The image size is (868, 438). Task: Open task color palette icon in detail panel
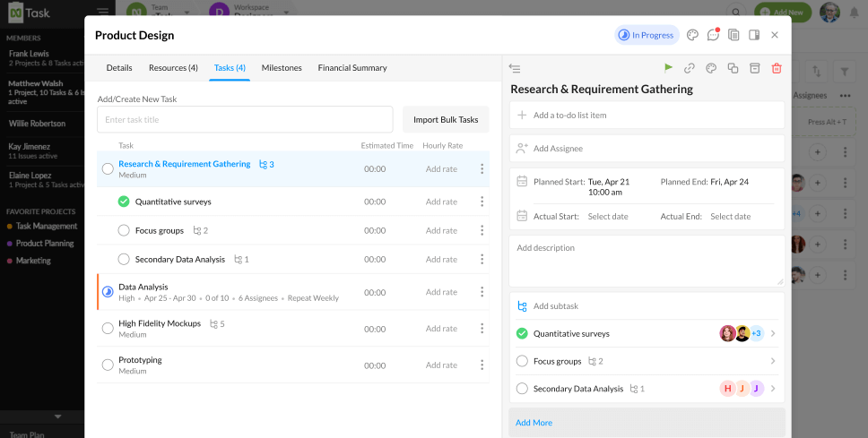click(x=711, y=68)
